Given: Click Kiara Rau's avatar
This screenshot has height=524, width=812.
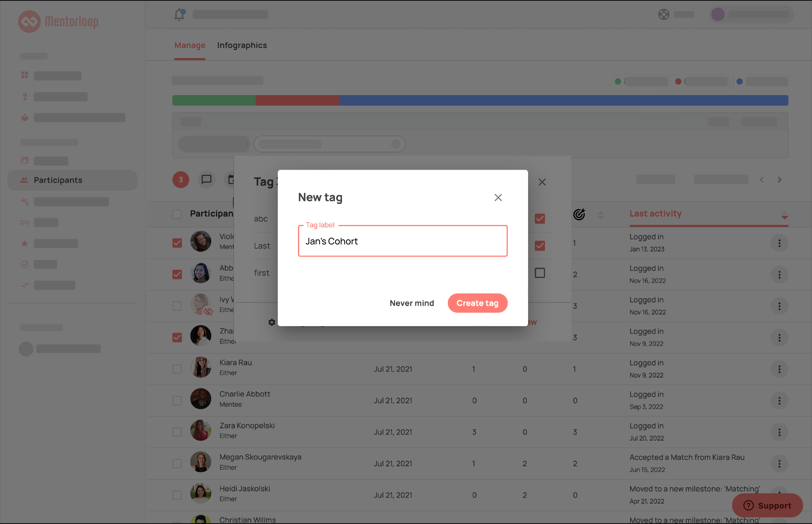Looking at the screenshot, I should point(201,367).
